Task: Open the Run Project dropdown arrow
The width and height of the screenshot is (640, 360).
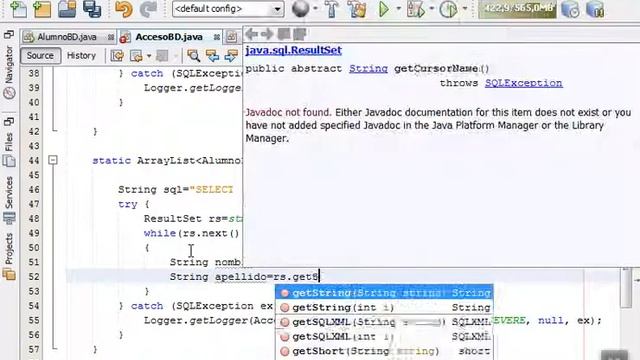Action: (x=398, y=9)
